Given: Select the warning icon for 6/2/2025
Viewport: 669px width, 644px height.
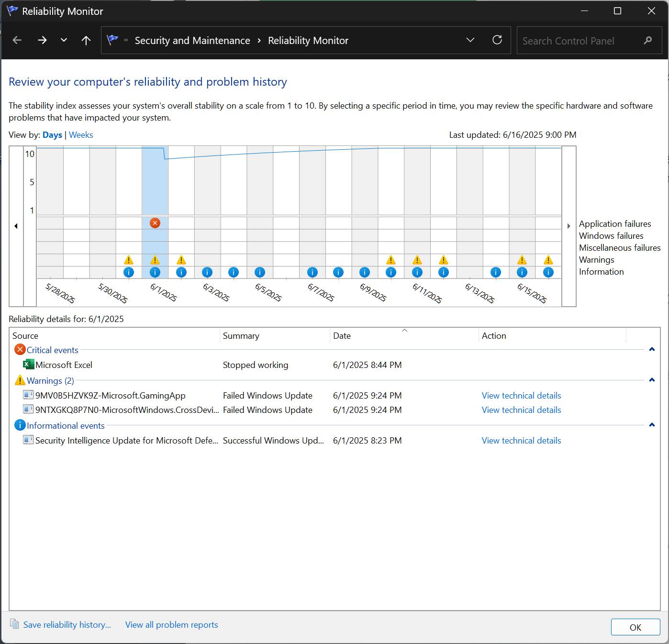Looking at the screenshot, I should (x=181, y=260).
